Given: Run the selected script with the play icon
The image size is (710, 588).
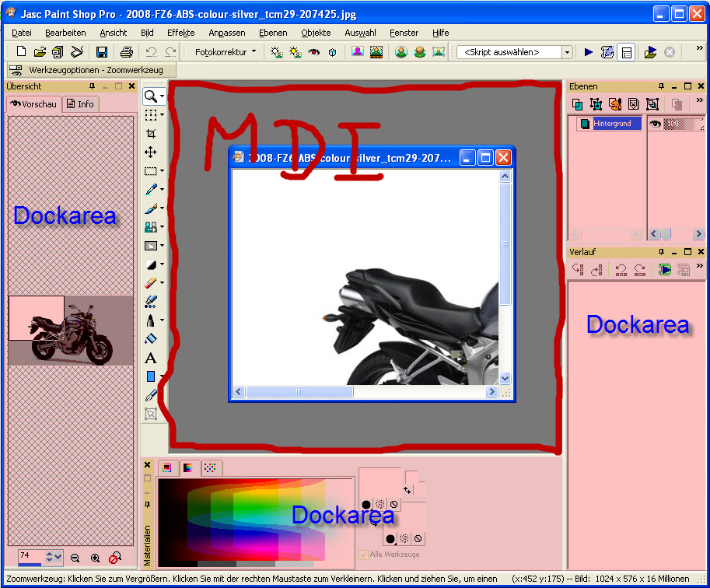Looking at the screenshot, I should pyautogui.click(x=588, y=52).
